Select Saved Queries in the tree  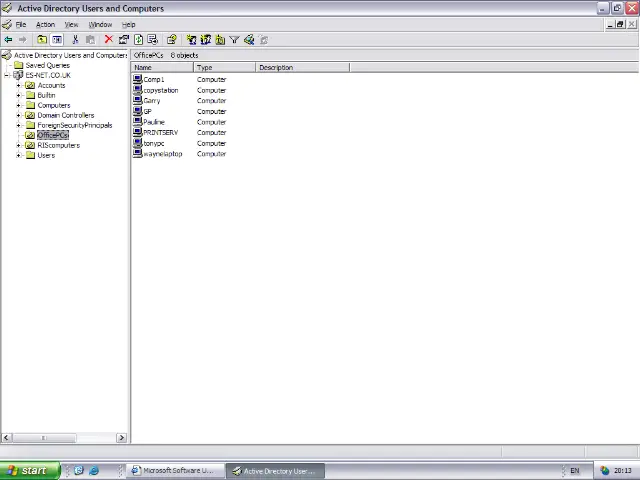click(x=47, y=65)
